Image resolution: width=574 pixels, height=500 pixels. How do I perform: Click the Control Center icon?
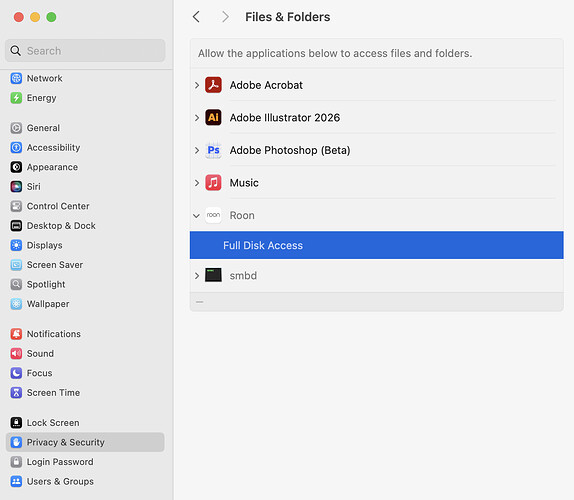coord(16,206)
